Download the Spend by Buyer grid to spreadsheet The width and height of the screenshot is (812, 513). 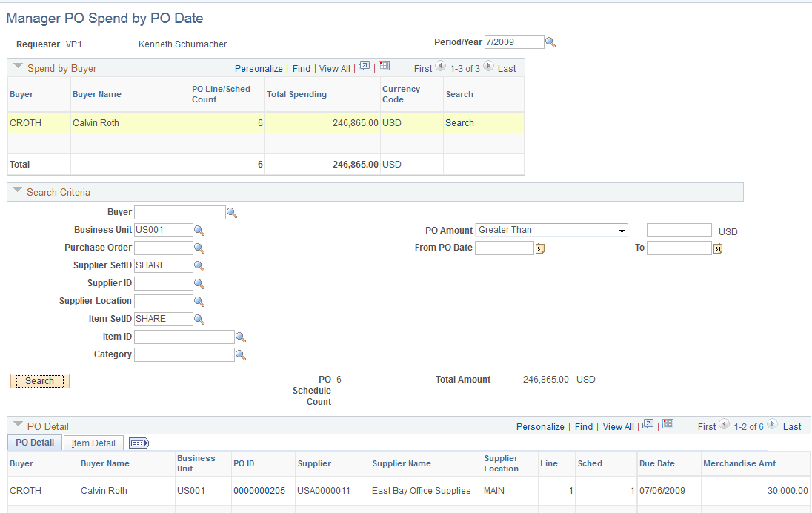click(x=384, y=66)
